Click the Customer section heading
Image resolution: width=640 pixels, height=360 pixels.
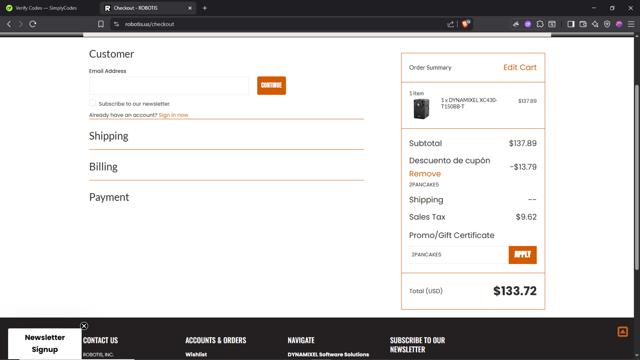[111, 54]
